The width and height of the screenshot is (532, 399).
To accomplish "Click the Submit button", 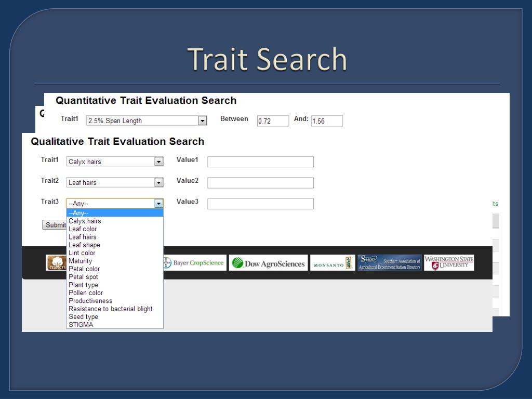I will [x=54, y=224].
